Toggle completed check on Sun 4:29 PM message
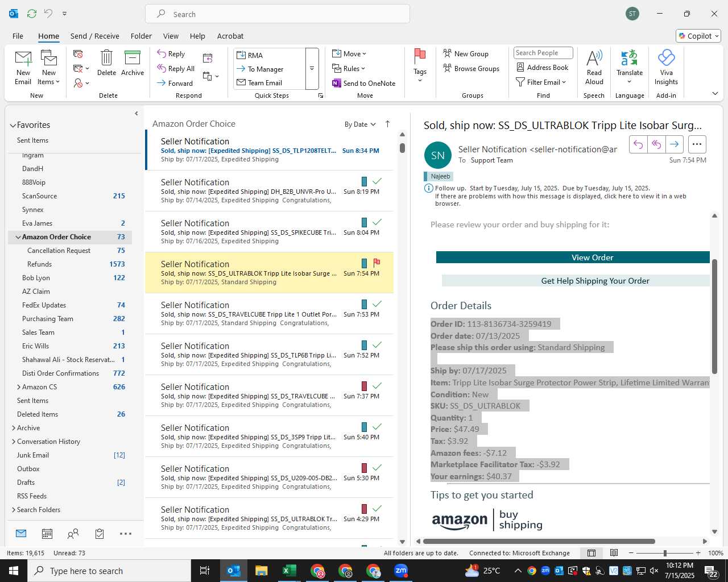728x582 pixels. point(377,509)
